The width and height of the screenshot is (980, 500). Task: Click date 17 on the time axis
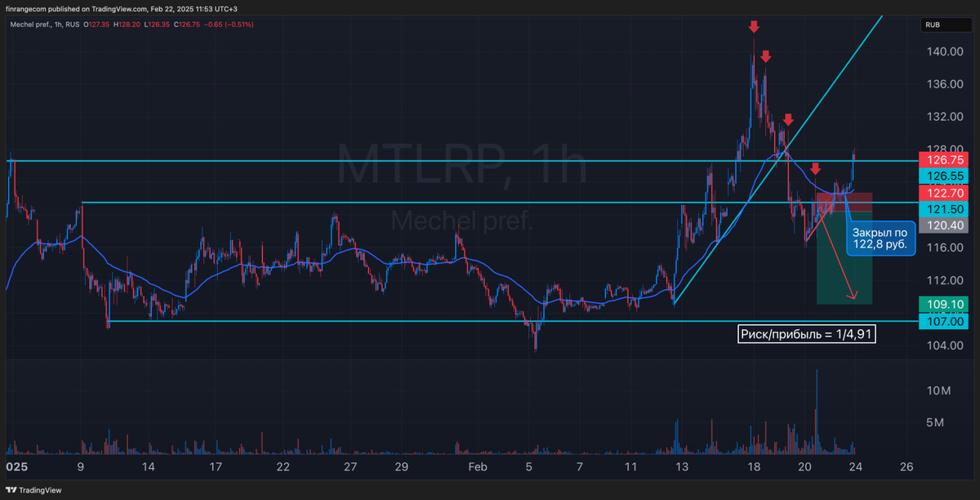coord(214,467)
